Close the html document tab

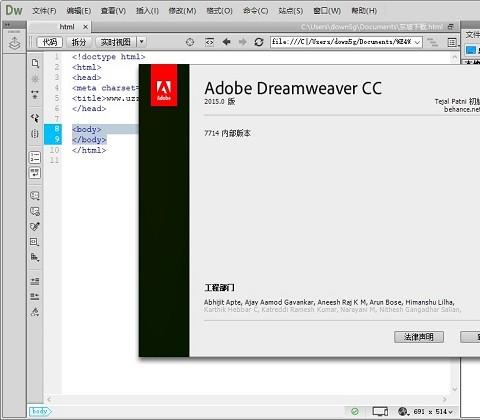pos(86,27)
